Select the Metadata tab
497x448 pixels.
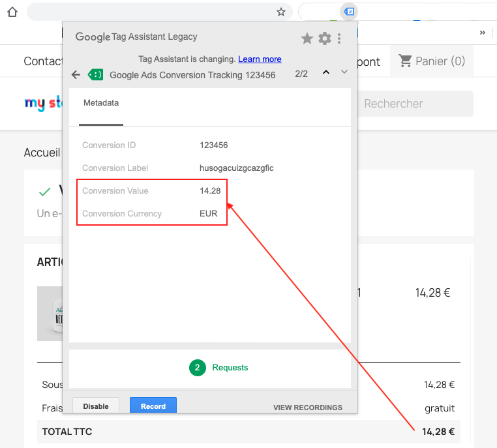[x=101, y=107]
